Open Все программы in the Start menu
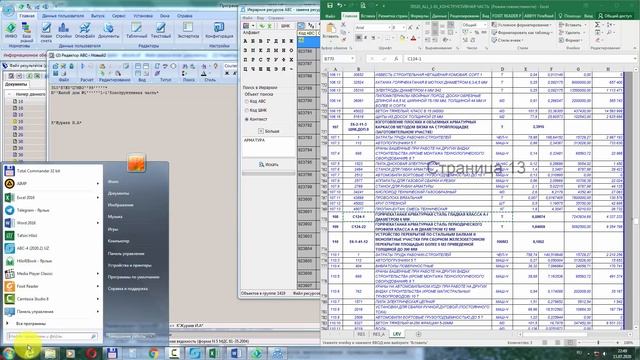The image size is (640, 360). [x=31, y=324]
